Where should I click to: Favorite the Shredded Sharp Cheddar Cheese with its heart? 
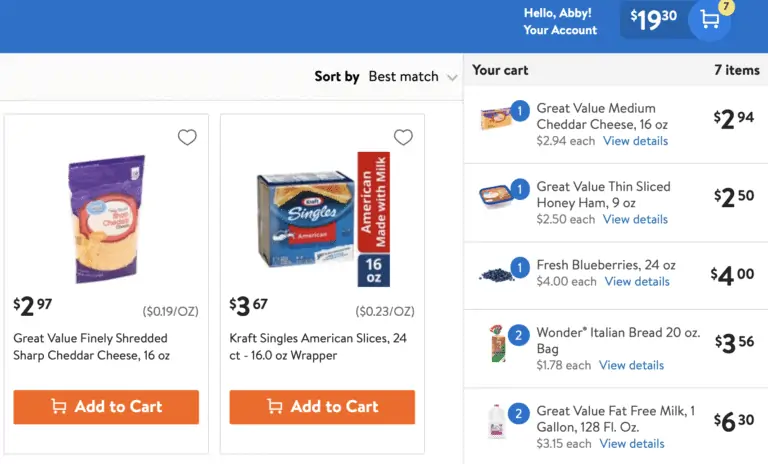[187, 138]
